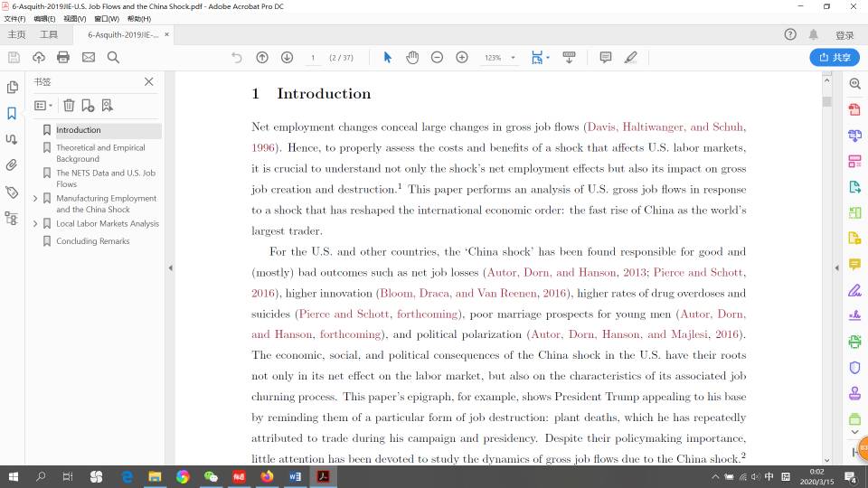Screen dimensions: 868x488
Task: Click the vertical scrollbar thumb
Action: click(x=827, y=101)
